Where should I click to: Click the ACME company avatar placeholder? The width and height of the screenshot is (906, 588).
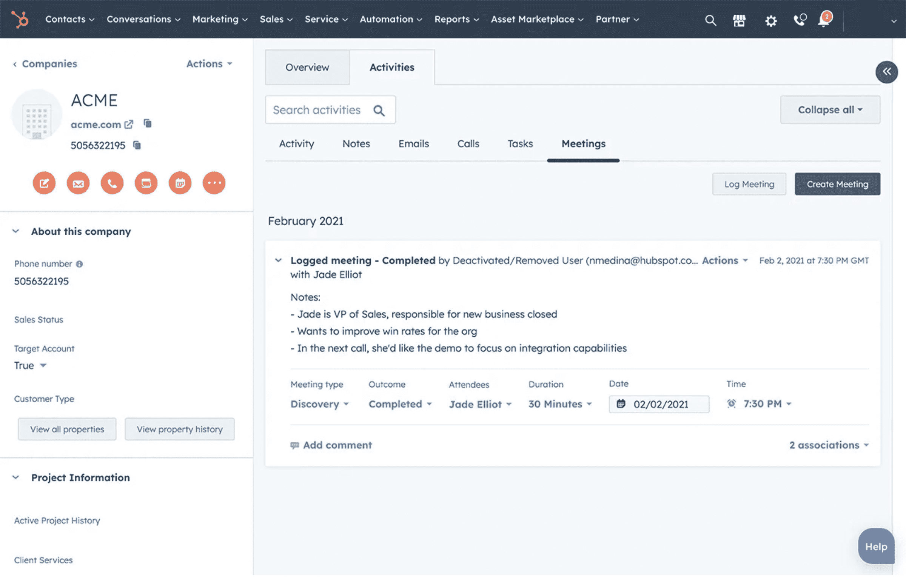[37, 114]
